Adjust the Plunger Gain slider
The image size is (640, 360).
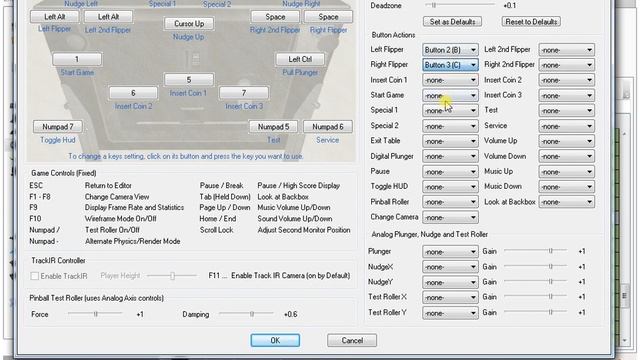(x=536, y=251)
